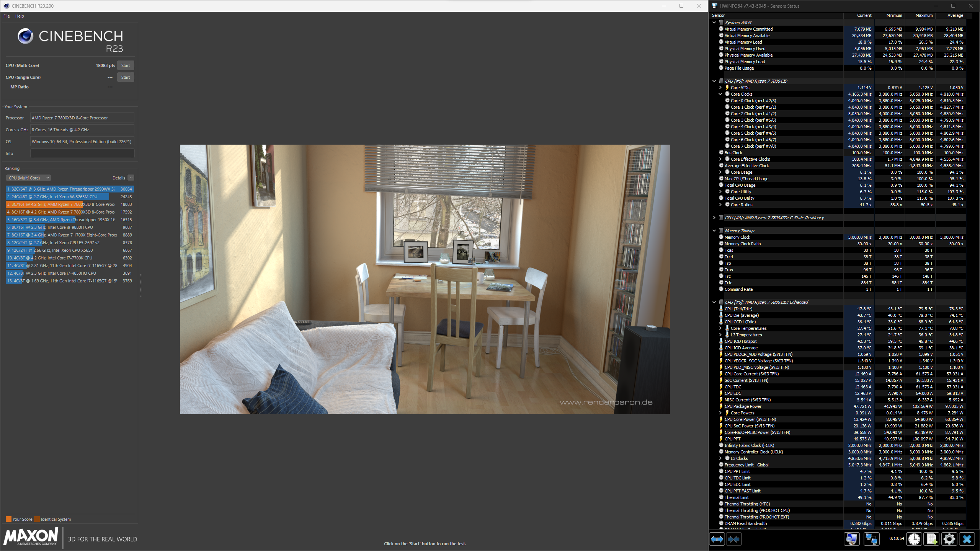980x551 pixels.
Task: Expand the Core Temperatures row
Action: coord(720,328)
